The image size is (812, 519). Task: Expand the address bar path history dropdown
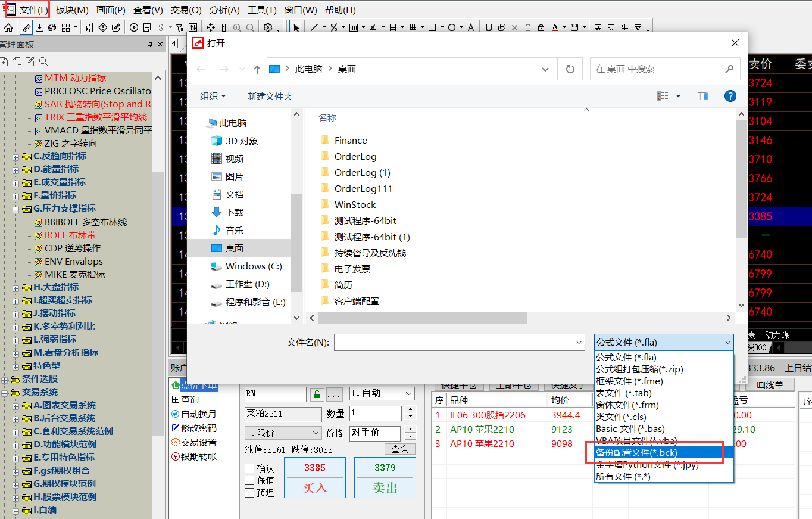pyautogui.click(x=545, y=69)
